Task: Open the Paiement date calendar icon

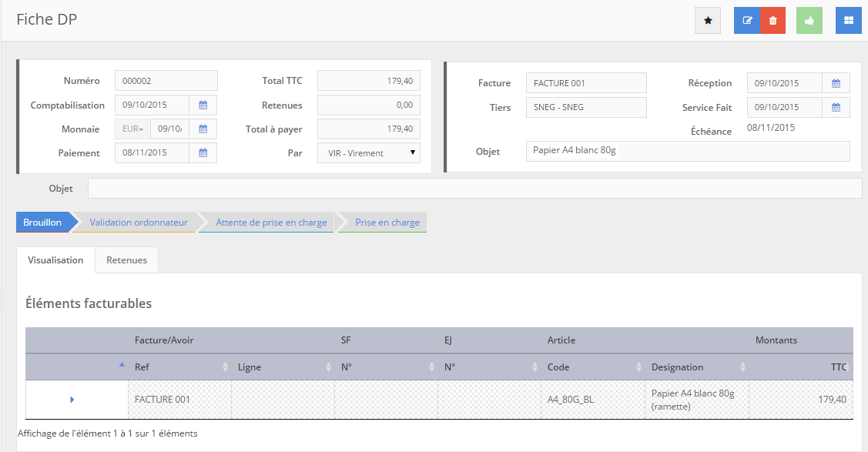Action: click(x=203, y=153)
